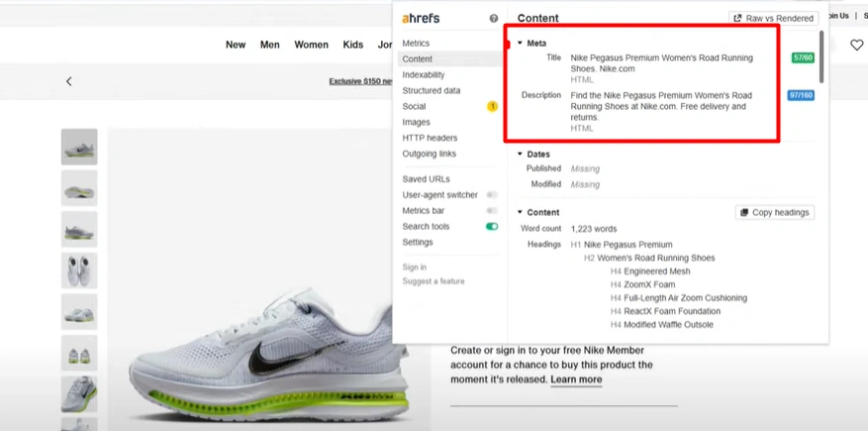Click the Copy headings button
The height and width of the screenshot is (431, 868).
coord(775,212)
